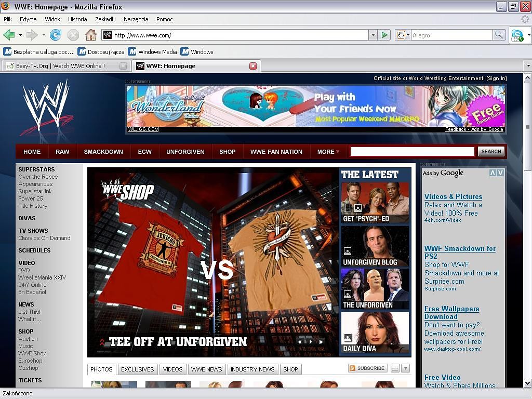Go back with the green Back arrow
532x399 pixels.
coord(9,35)
